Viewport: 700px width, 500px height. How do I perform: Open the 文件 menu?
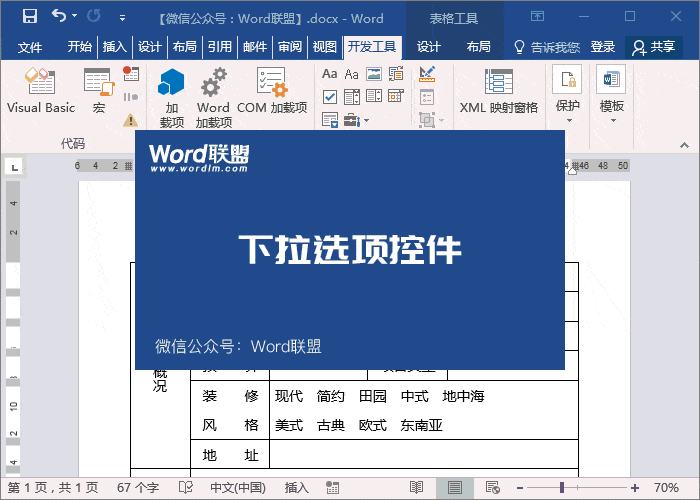pos(30,47)
